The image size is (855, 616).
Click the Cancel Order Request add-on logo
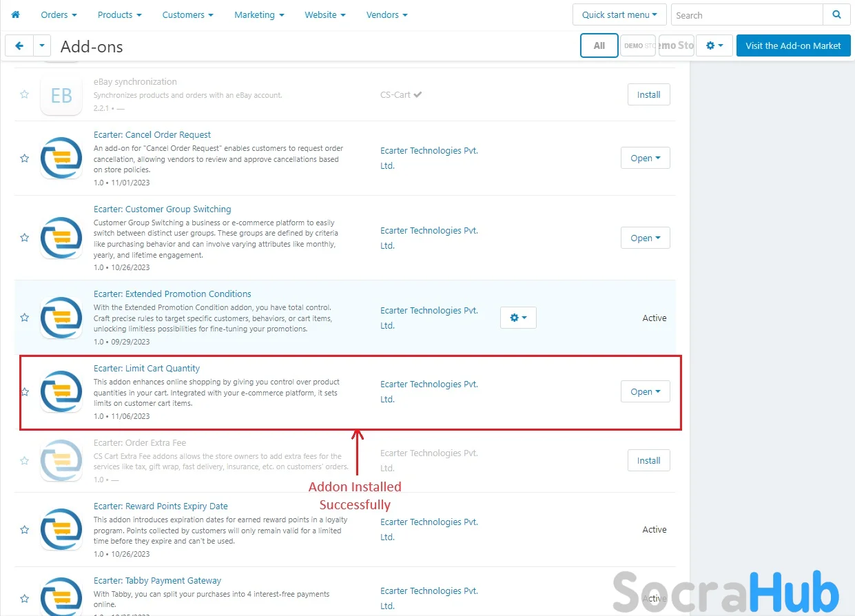[61, 158]
